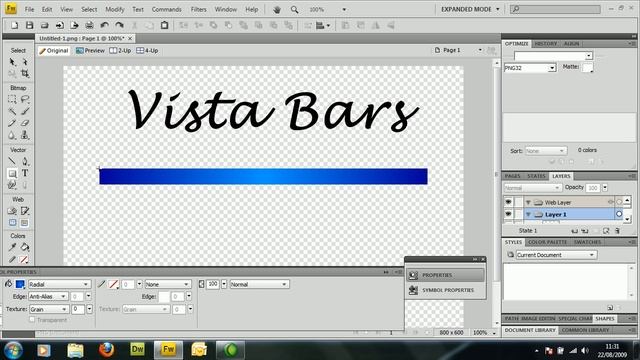Select the Hotspot tool
The image size is (640, 360).
coord(12,211)
